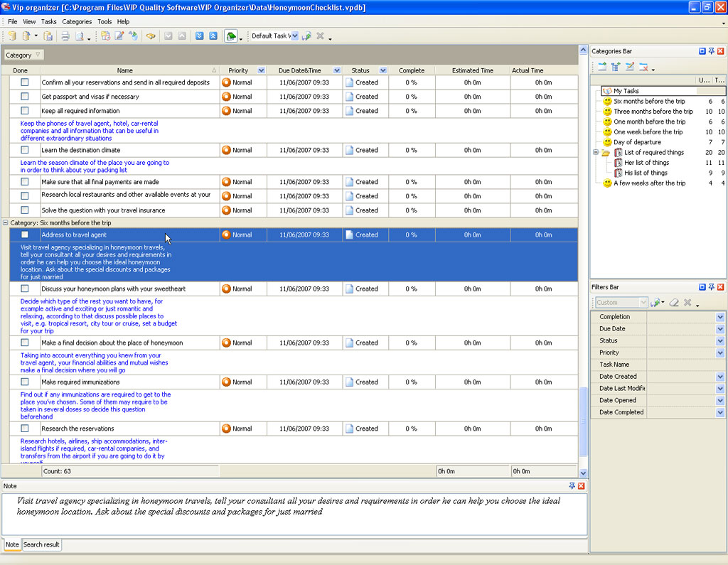Tick the Done checkbox for 'Learn the destination climate'
Image resolution: width=728 pixels, height=565 pixels.
[25, 150]
